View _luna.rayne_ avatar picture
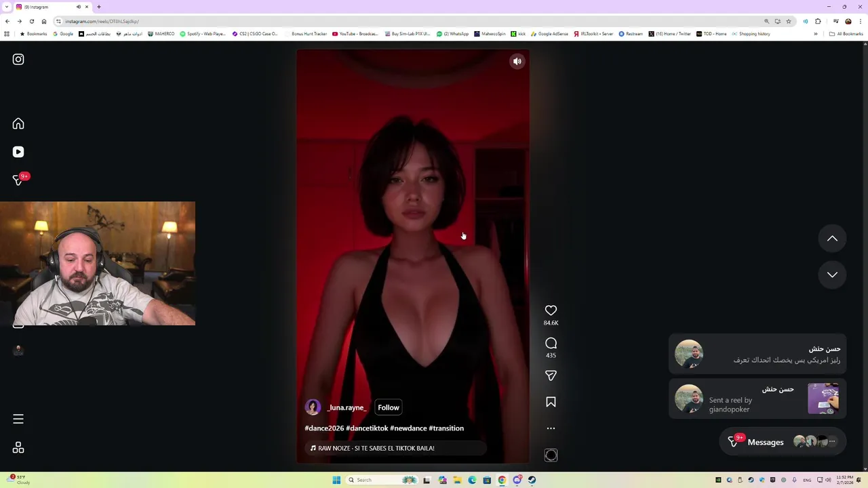Viewport: 868px width, 488px height. tap(313, 407)
